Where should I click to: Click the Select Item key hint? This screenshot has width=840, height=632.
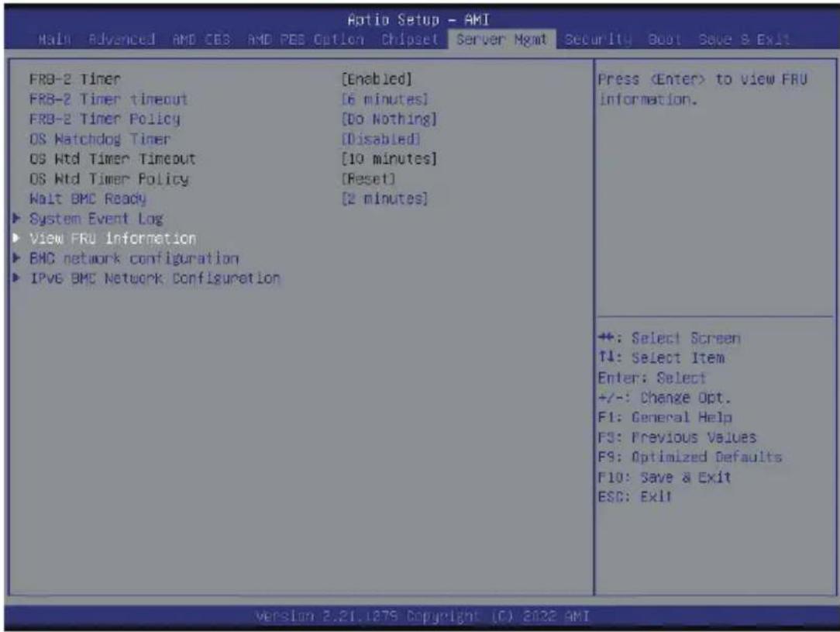661,358
